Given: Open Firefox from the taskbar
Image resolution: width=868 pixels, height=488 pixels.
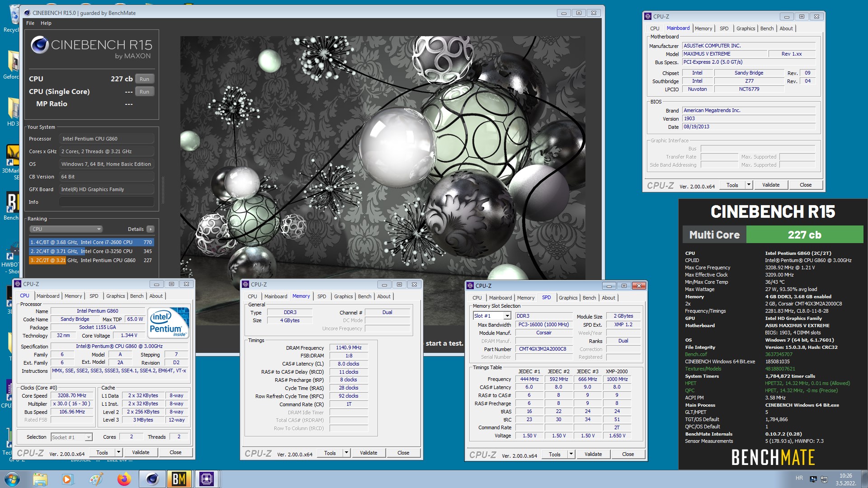Looking at the screenshot, I should click(x=123, y=479).
